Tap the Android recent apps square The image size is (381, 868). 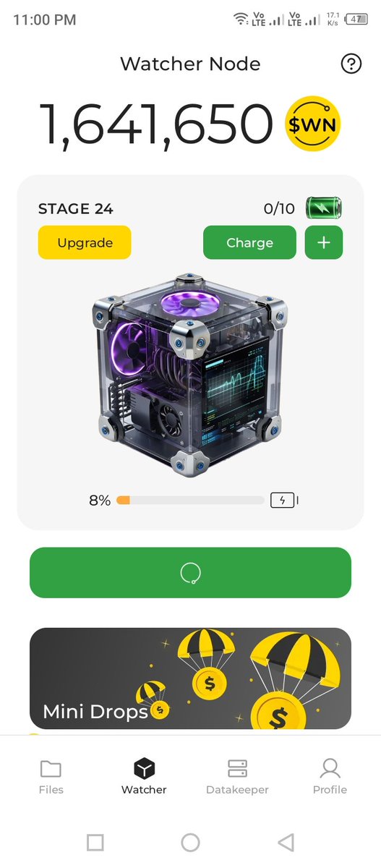(x=95, y=842)
